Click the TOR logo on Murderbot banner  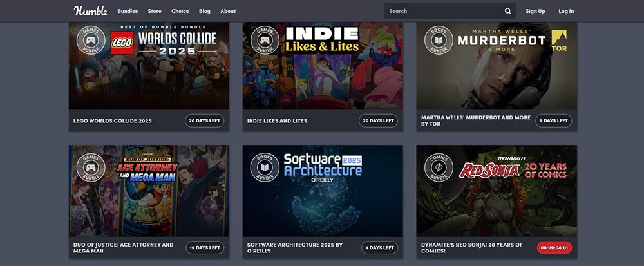click(x=559, y=40)
